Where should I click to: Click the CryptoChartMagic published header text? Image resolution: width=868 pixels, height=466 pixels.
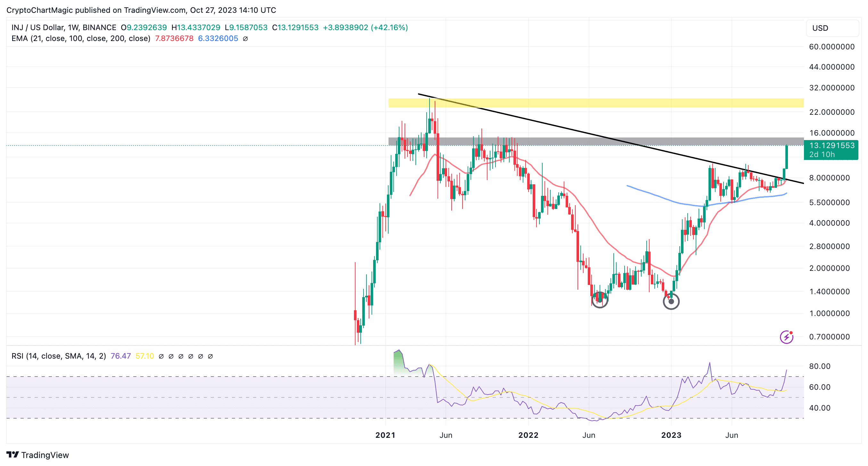pyautogui.click(x=141, y=10)
